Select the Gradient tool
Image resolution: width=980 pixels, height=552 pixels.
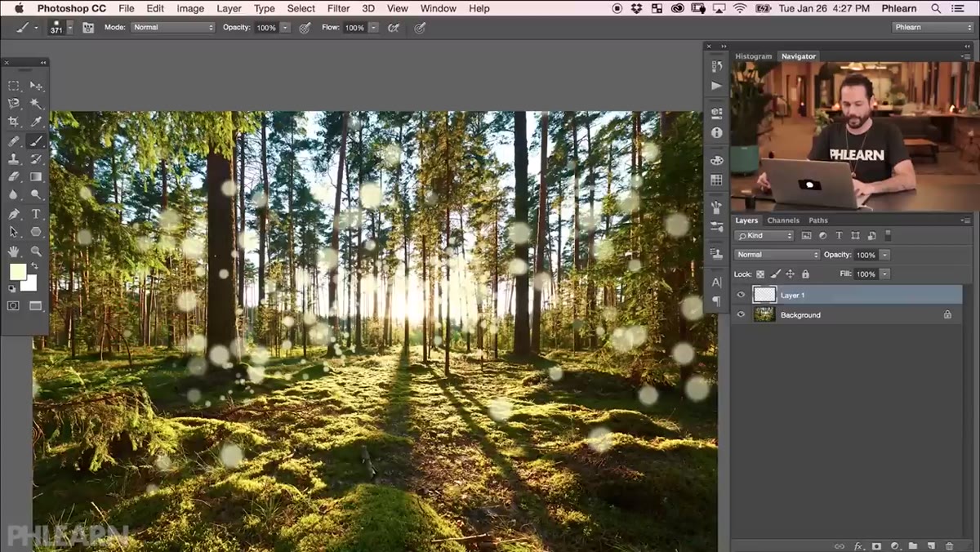(36, 176)
